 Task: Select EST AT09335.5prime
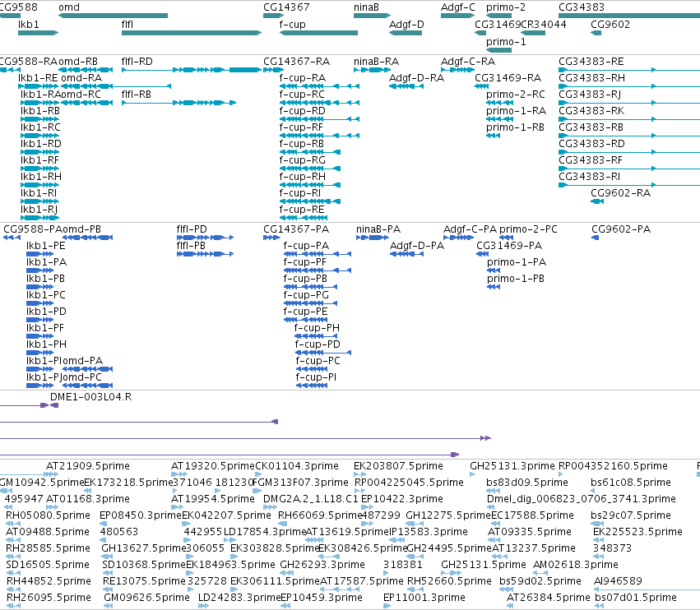[x=530, y=531]
